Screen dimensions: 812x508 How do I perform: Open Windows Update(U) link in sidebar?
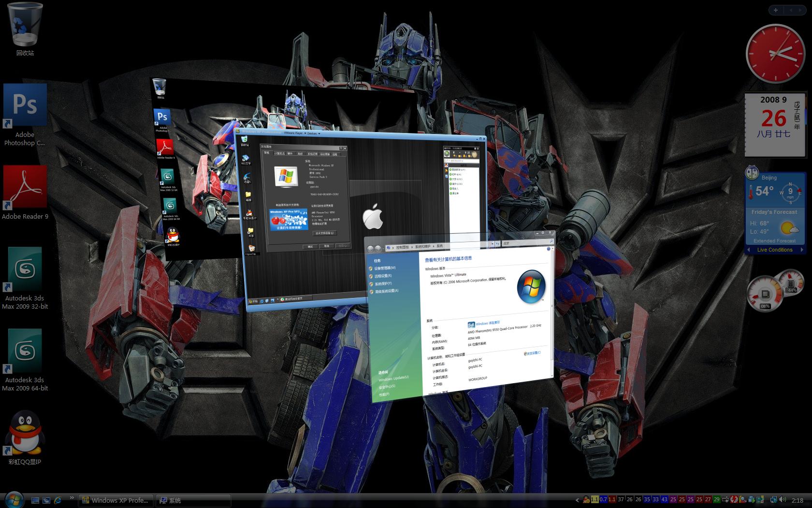(393, 378)
